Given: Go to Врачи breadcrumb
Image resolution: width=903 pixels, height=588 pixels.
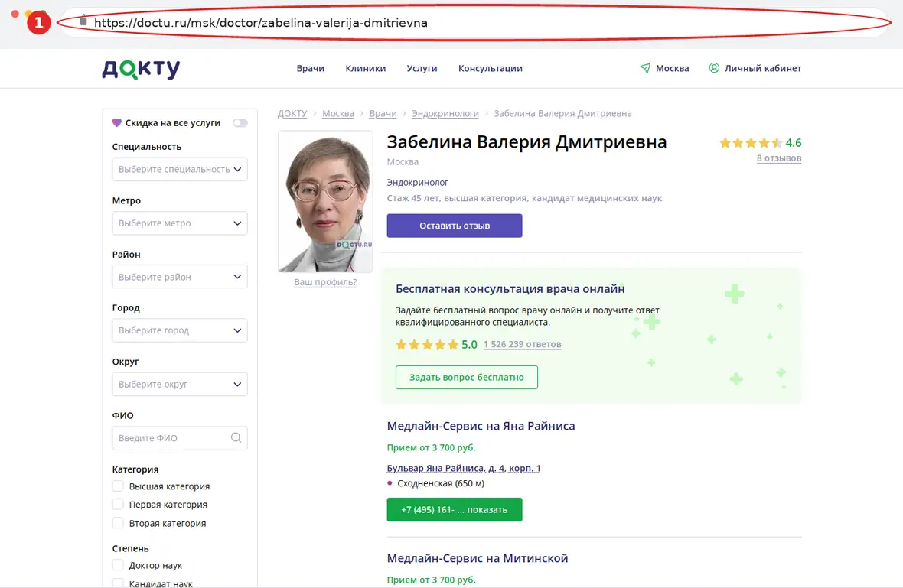Looking at the screenshot, I should pos(383,113).
